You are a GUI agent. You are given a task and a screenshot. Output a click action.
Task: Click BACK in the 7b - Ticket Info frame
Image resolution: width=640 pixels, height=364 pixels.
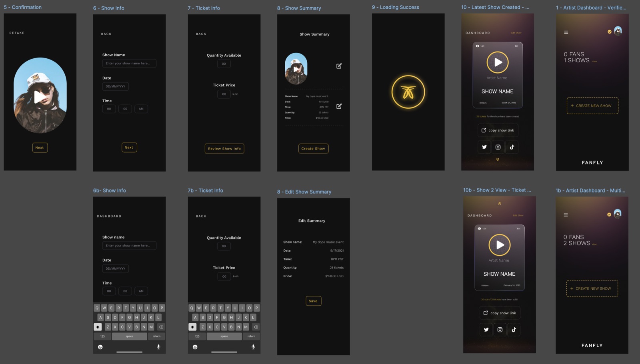201,216
